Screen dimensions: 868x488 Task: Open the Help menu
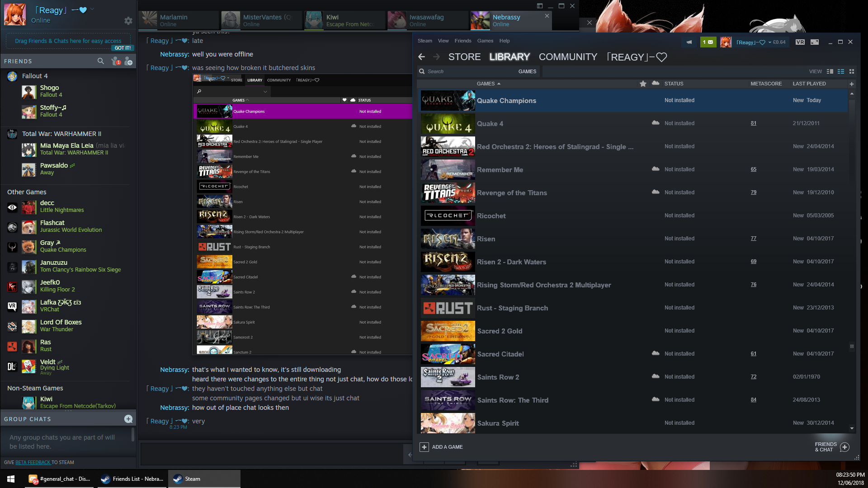[x=505, y=41]
